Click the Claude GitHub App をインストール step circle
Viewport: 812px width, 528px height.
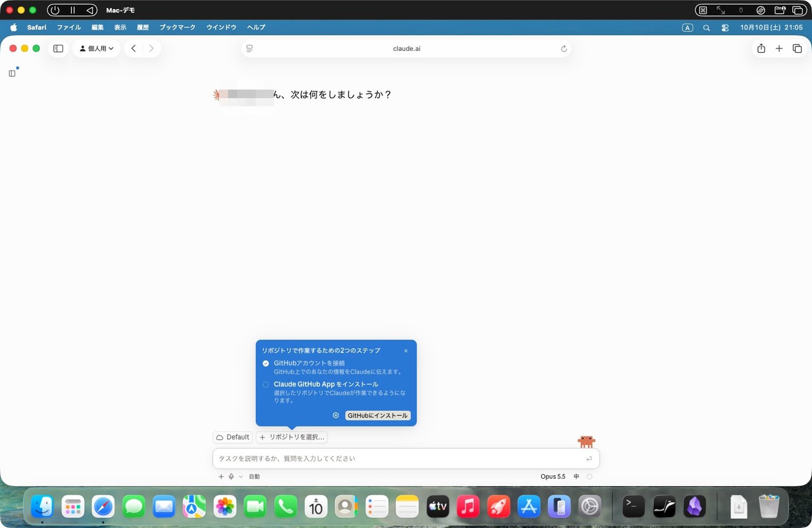pyautogui.click(x=265, y=384)
